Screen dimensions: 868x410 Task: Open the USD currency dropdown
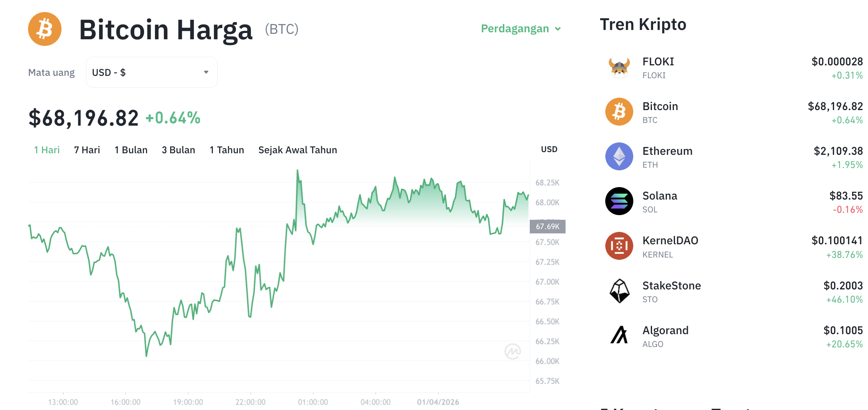(151, 72)
